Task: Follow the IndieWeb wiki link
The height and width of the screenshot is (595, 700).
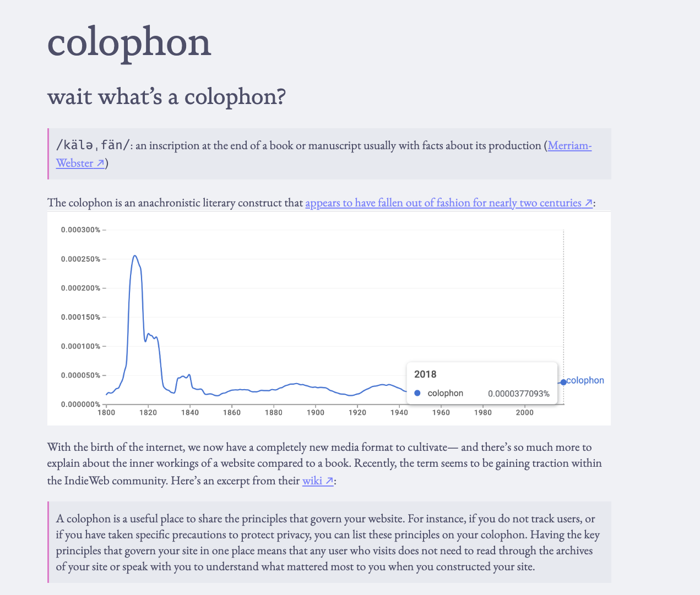Action: (312, 481)
